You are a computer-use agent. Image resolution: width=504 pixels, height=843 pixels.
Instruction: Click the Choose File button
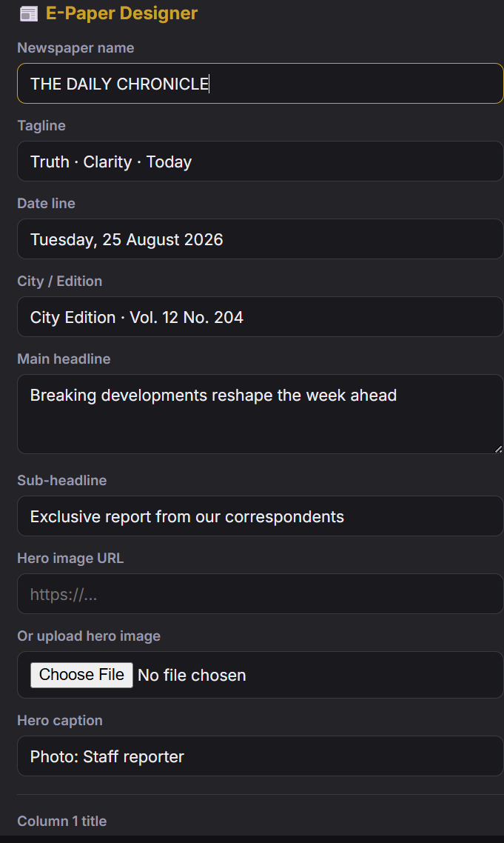(81, 675)
